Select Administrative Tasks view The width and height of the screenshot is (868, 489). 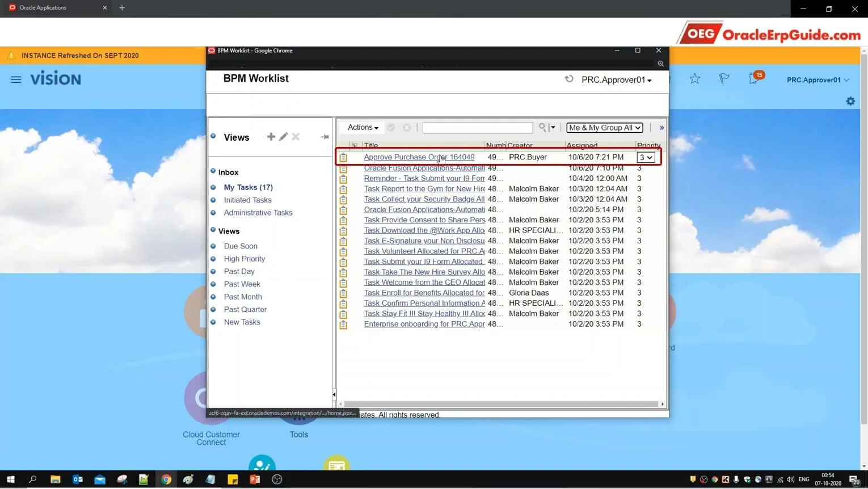(258, 213)
